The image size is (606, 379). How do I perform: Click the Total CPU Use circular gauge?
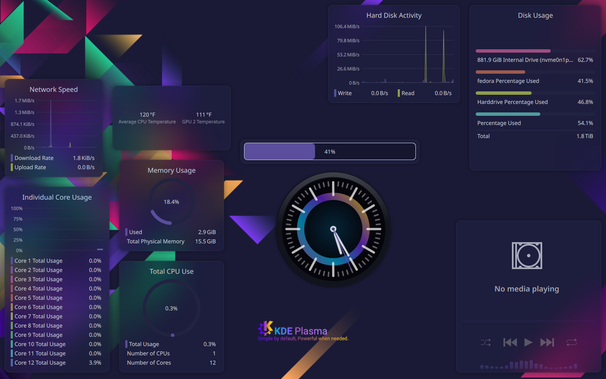(171, 308)
